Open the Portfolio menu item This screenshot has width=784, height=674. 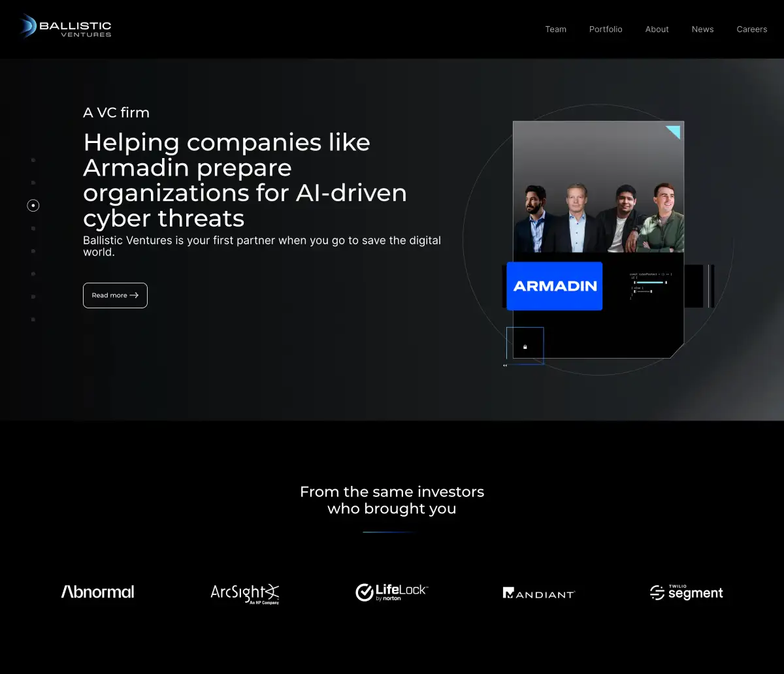click(606, 29)
